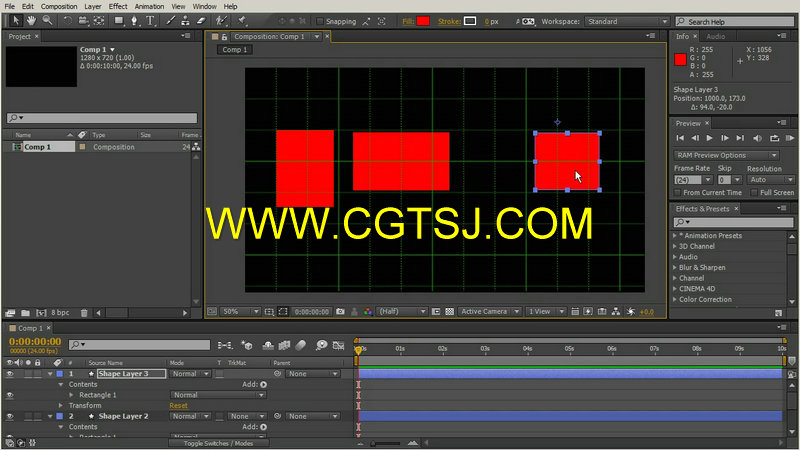Check the Full Screen preview option

[x=754, y=192]
